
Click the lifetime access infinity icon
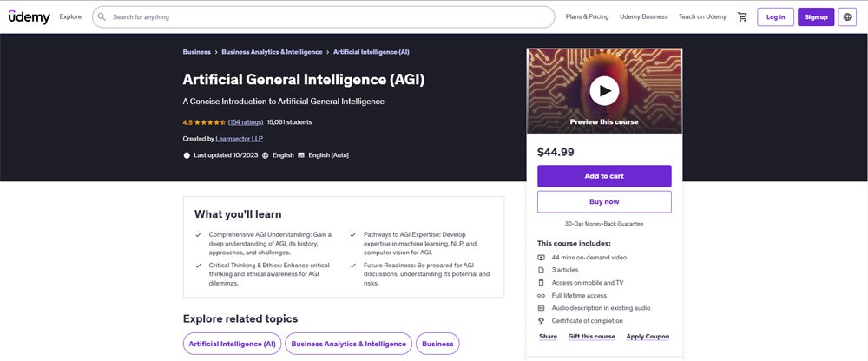(x=542, y=296)
